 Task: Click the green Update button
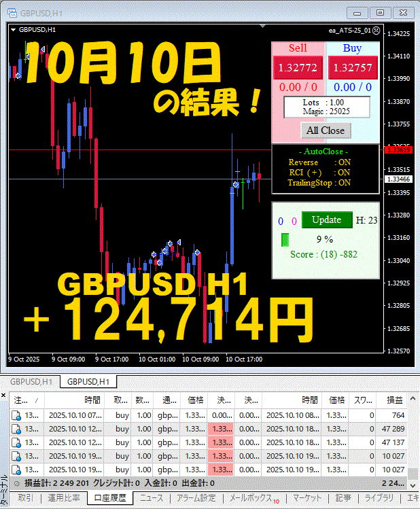pos(327,220)
